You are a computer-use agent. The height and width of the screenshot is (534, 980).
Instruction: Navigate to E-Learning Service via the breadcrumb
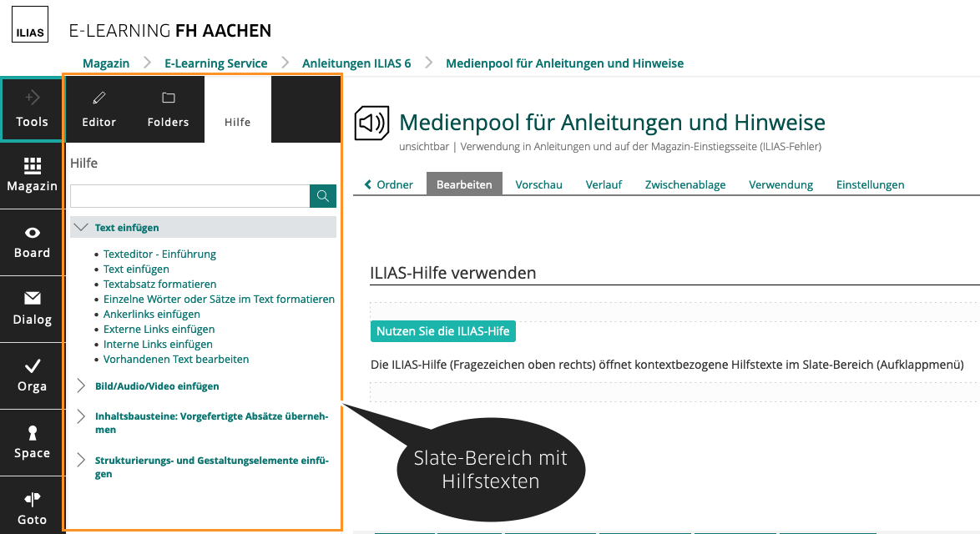tap(215, 63)
